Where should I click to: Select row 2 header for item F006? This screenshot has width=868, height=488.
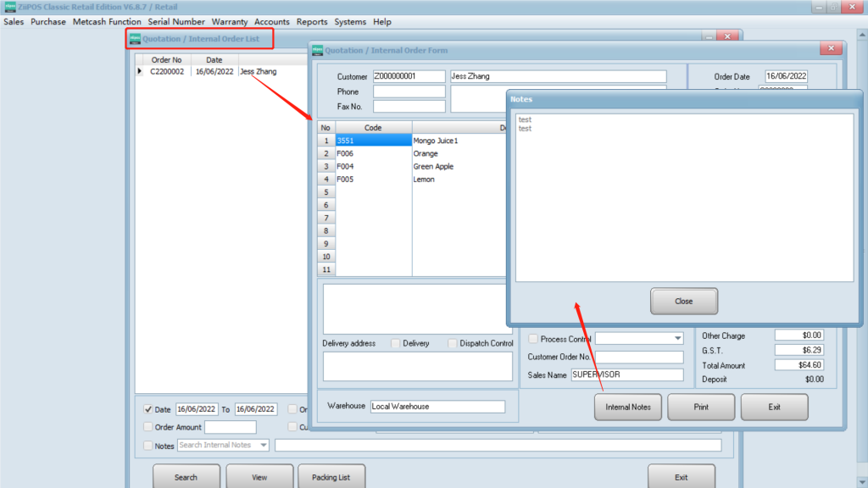pyautogui.click(x=326, y=154)
